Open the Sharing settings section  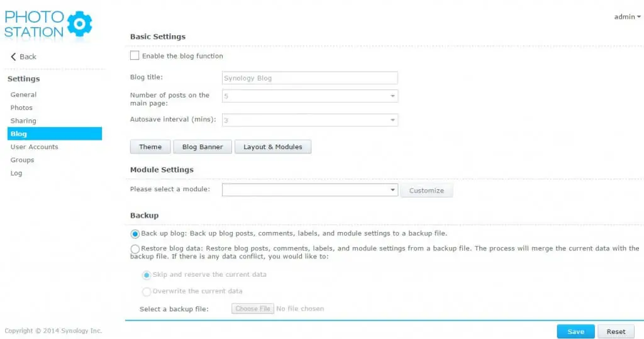23,121
